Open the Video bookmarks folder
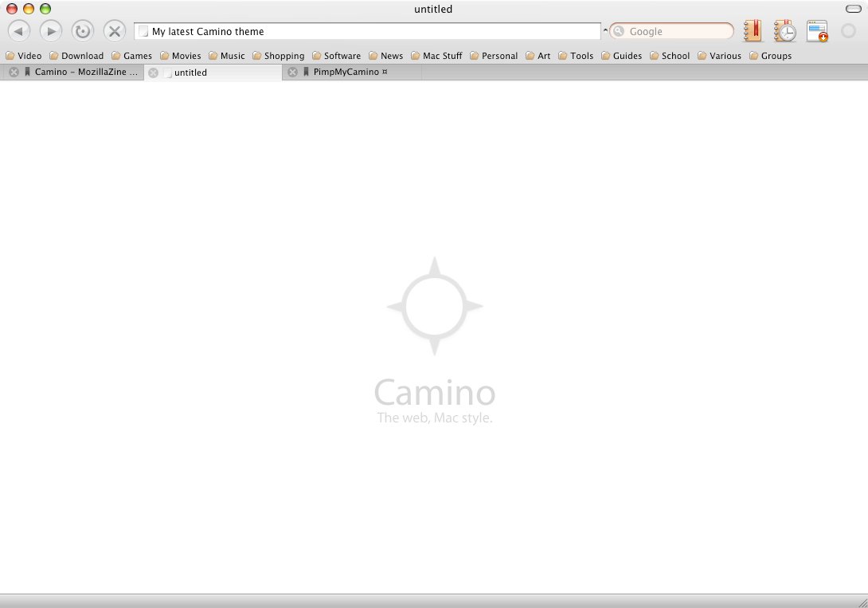Image resolution: width=868 pixels, height=608 pixels. [24, 56]
